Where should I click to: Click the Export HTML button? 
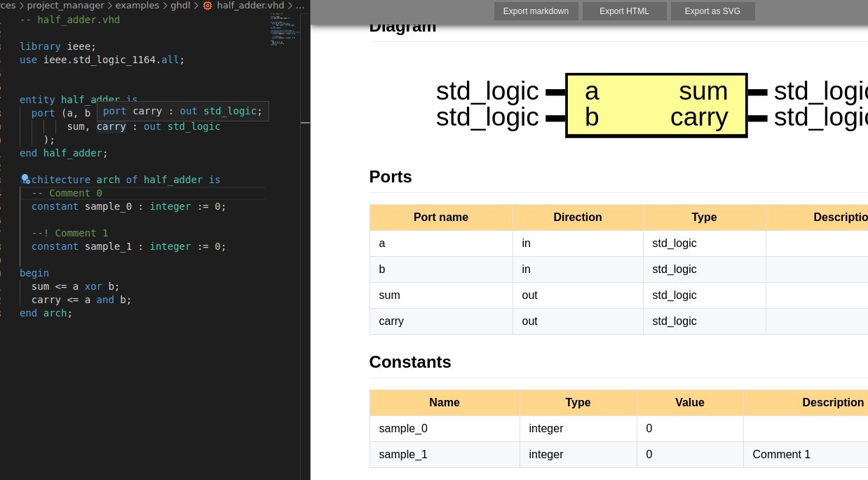point(624,11)
